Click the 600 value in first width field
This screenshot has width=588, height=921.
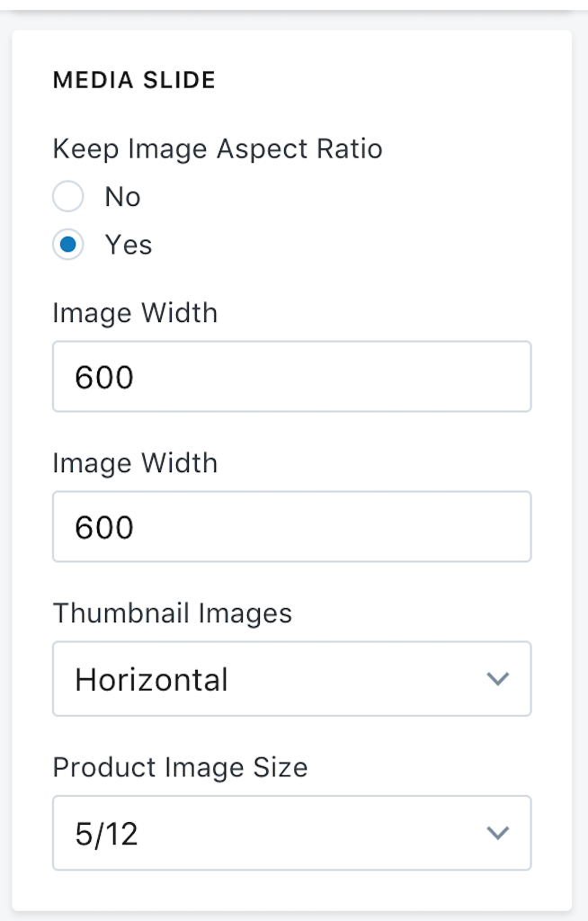click(104, 377)
